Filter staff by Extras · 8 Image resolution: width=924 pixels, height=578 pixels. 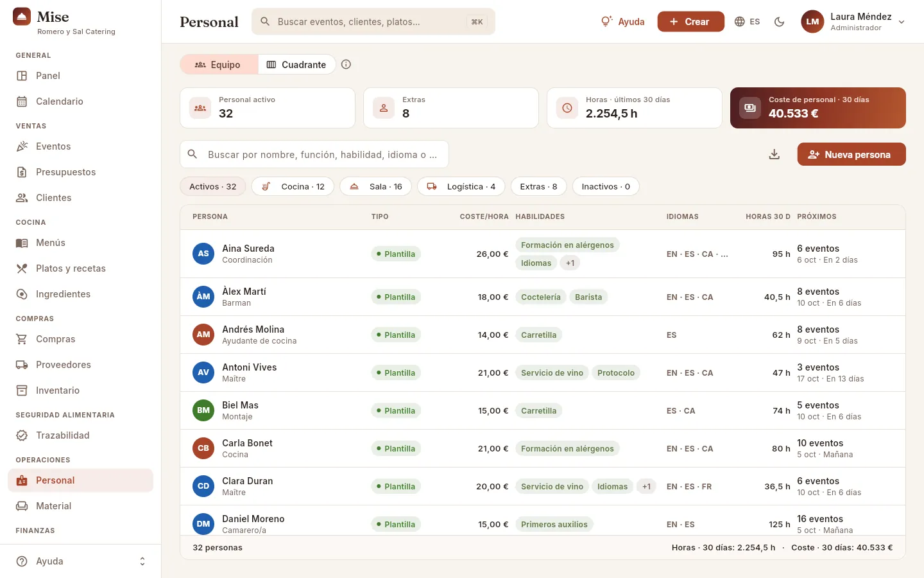coord(539,186)
